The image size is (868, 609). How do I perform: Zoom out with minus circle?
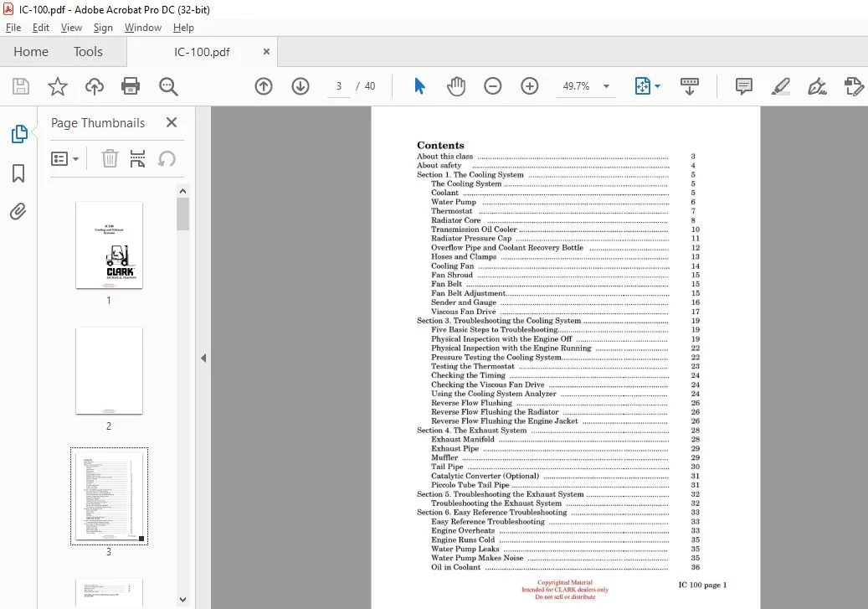(x=493, y=86)
